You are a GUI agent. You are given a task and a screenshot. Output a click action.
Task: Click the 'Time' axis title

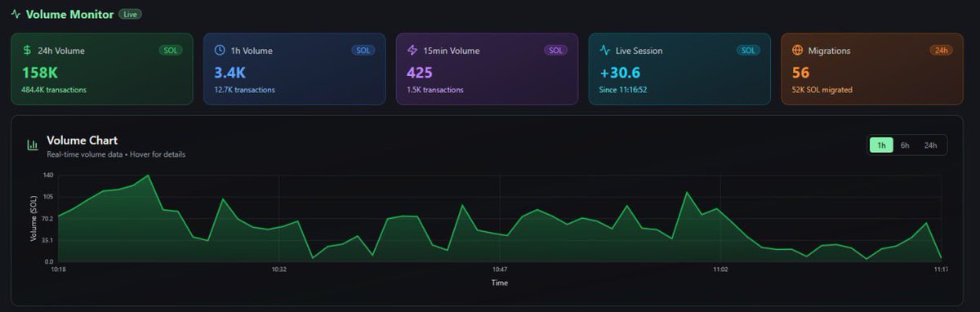500,283
